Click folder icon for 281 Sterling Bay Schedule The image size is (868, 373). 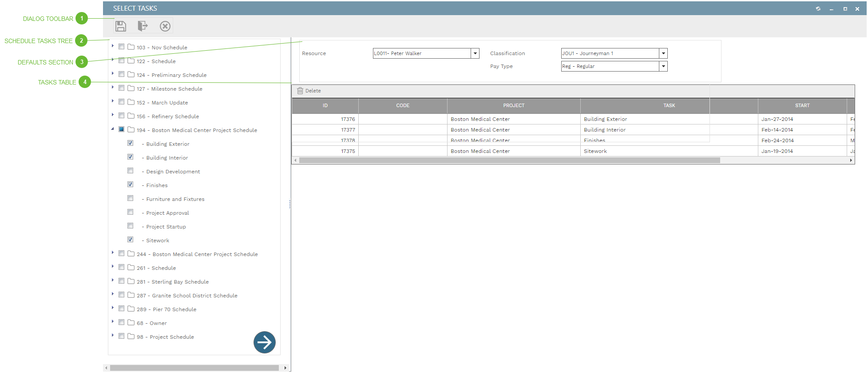pos(131,281)
